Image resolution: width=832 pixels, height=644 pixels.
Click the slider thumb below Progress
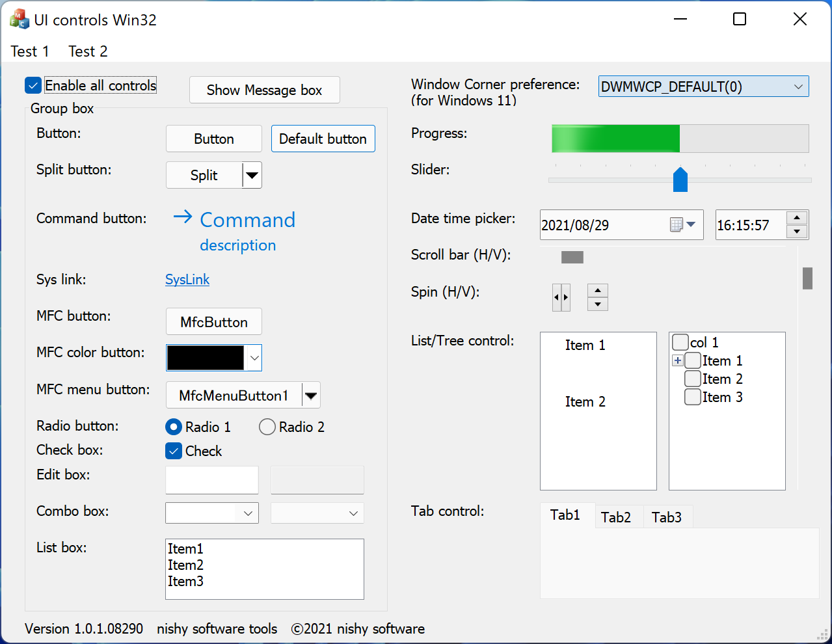click(x=680, y=180)
